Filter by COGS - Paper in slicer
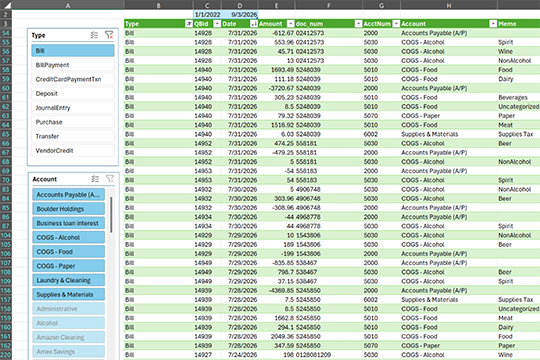The width and height of the screenshot is (540, 360). 69,266
